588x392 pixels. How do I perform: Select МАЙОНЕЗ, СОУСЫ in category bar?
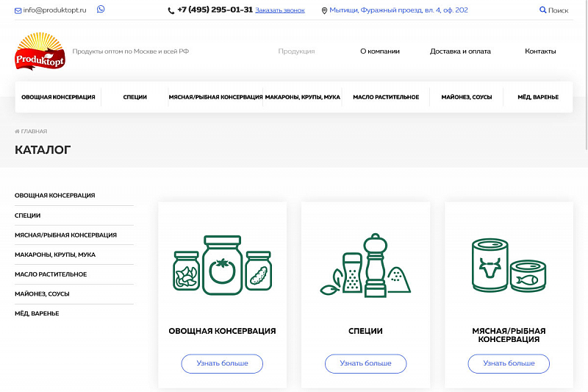[467, 97]
